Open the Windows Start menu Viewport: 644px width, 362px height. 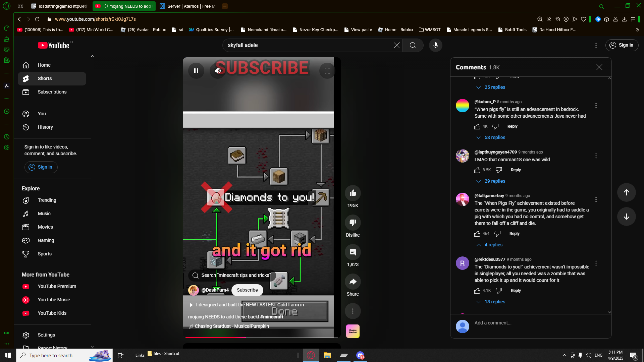(x=8, y=355)
